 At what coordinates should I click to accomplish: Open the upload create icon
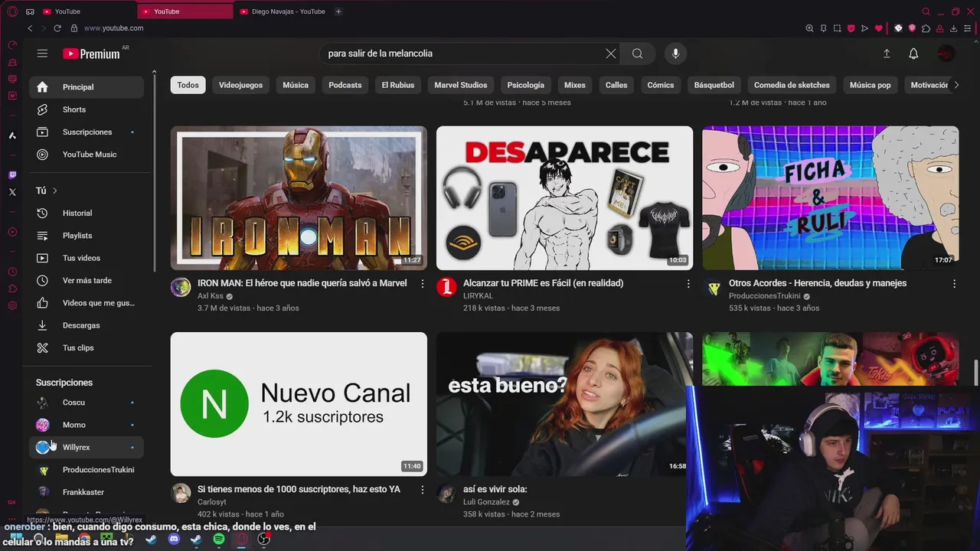(x=887, y=54)
